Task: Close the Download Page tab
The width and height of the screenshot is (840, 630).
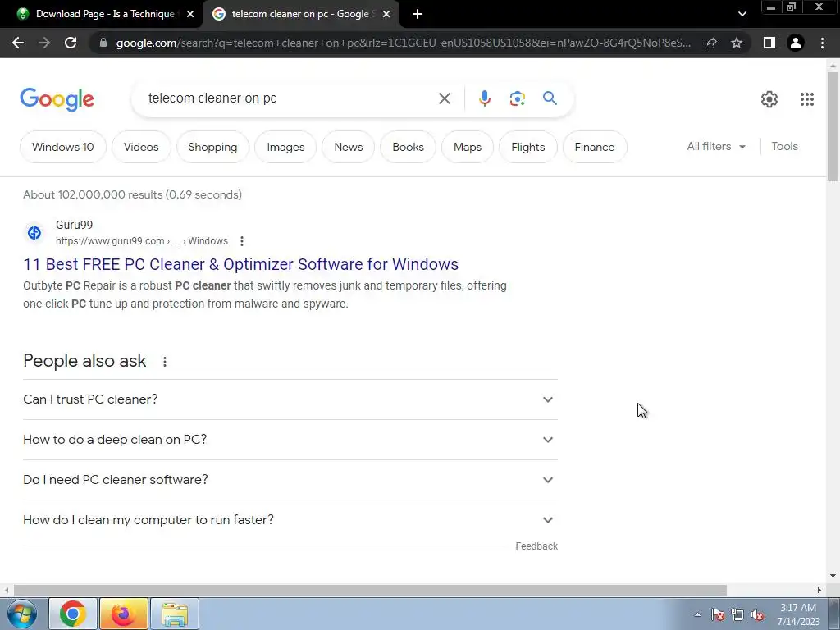Action: tap(190, 15)
